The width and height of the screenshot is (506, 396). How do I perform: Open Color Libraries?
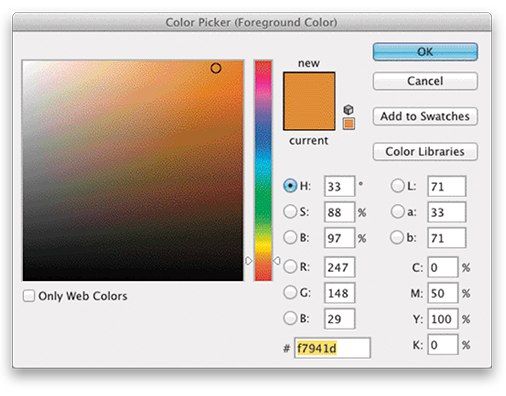tap(425, 152)
